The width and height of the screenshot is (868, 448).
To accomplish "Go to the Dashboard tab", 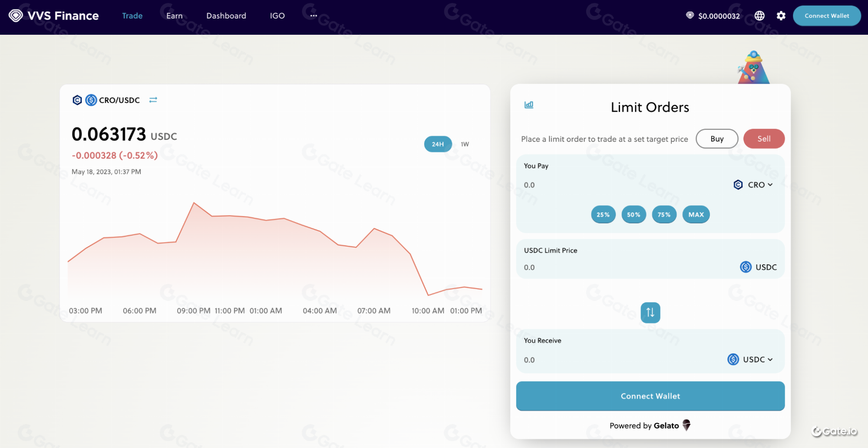I will coord(226,16).
